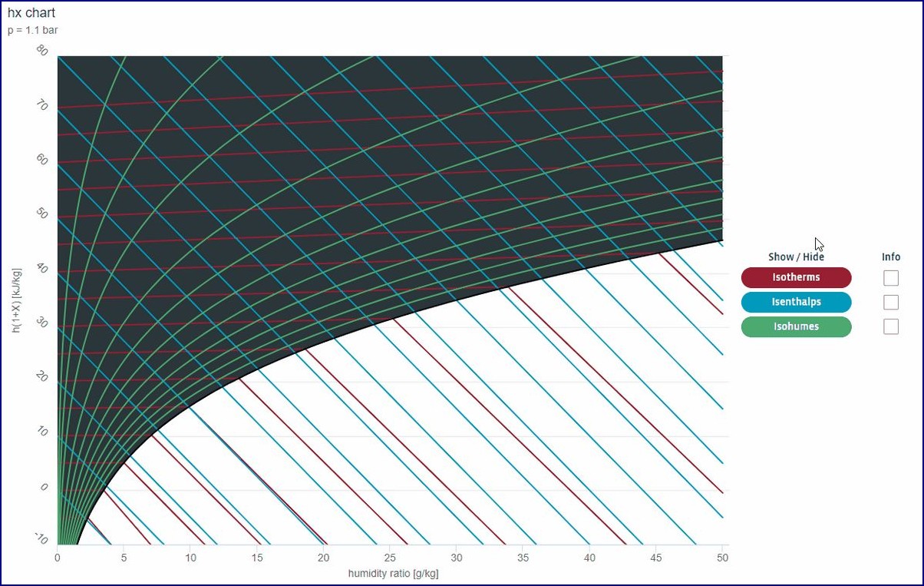This screenshot has height=586, width=924.
Task: Click the 'humidity ratio [g/kg]' axis label
Action: pos(393,573)
